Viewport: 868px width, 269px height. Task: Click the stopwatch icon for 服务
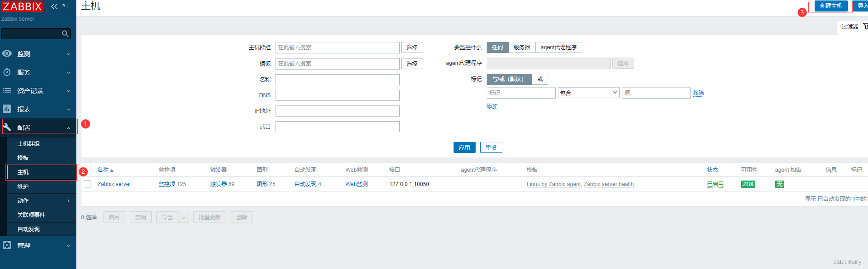(x=7, y=72)
